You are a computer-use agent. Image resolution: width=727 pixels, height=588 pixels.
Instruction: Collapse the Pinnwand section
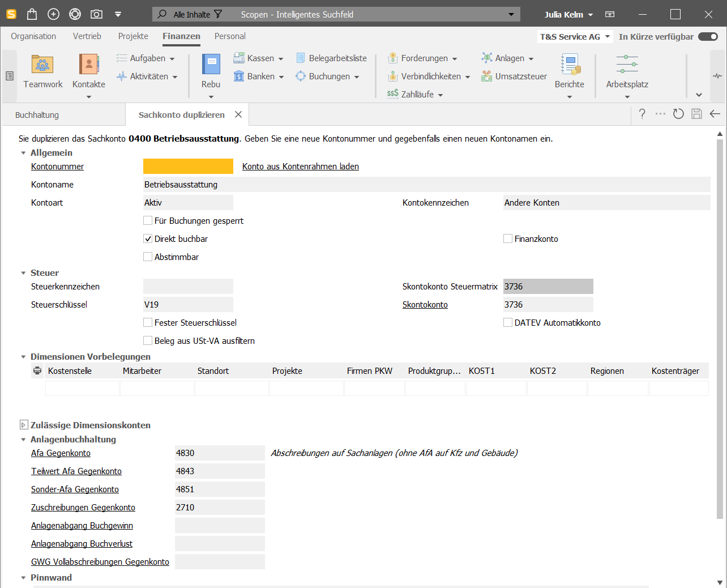[x=23, y=578]
